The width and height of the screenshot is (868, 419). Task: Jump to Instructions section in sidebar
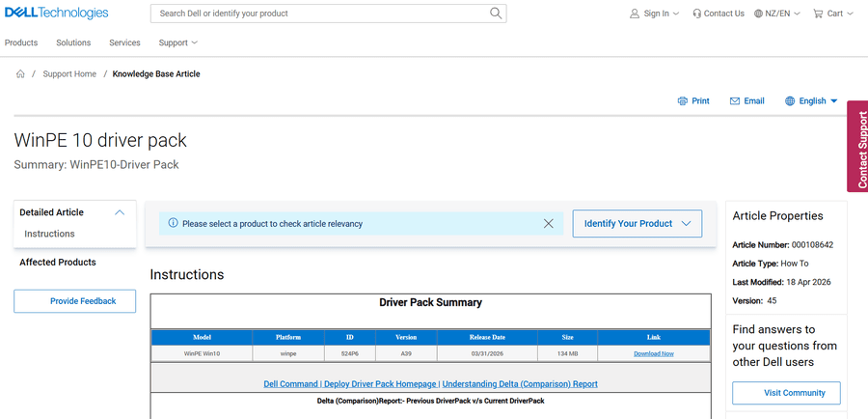click(x=49, y=234)
